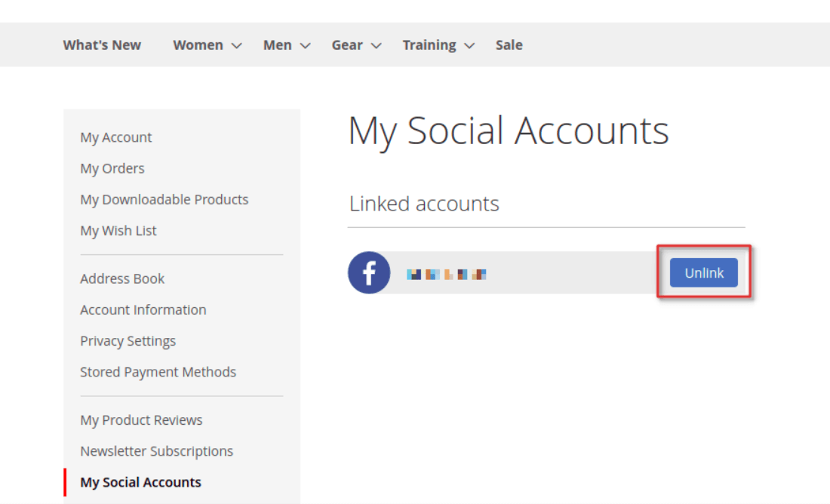Viewport: 830px width, 504px height.
Task: Expand the Women menu chevron
Action: click(x=236, y=46)
